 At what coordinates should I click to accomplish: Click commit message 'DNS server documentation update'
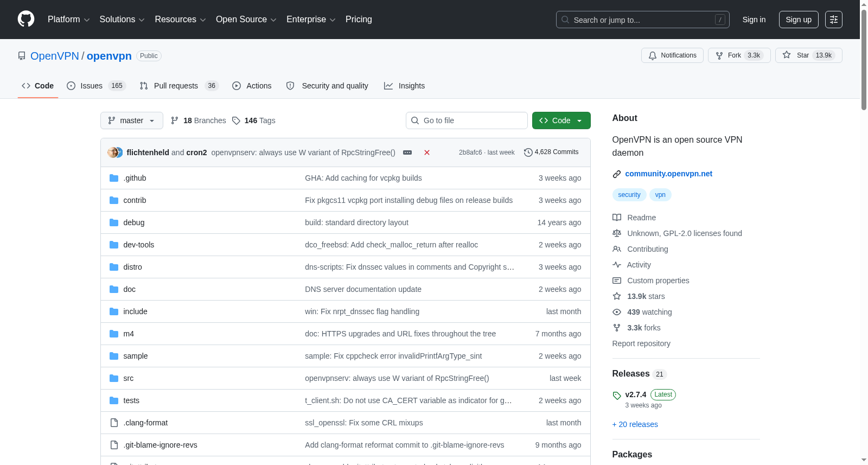coord(363,289)
